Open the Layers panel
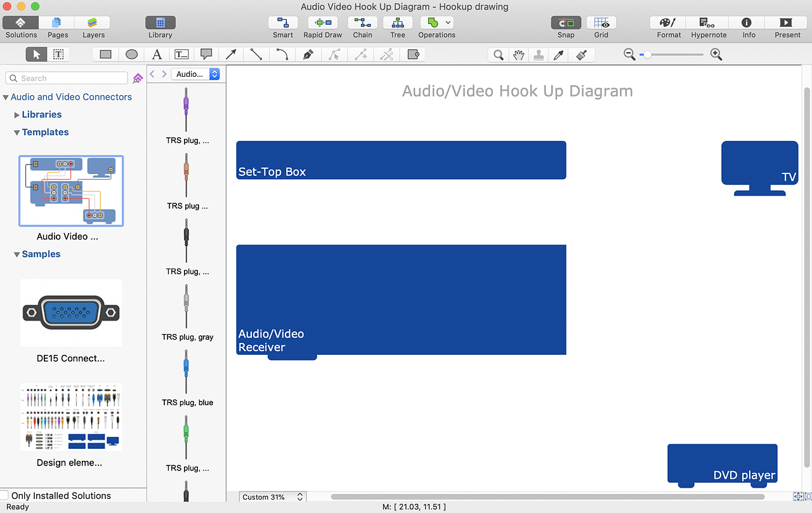 pos(93,23)
